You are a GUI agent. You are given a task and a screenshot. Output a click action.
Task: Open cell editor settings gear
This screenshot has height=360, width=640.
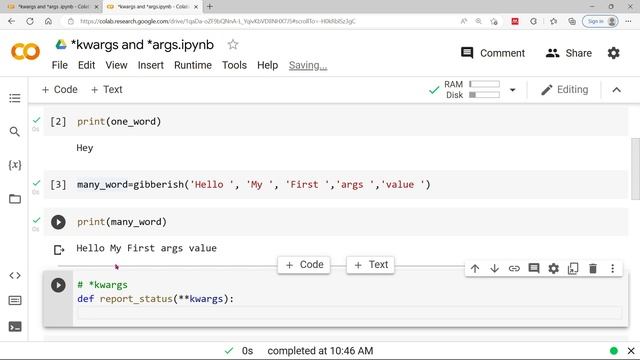click(553, 269)
